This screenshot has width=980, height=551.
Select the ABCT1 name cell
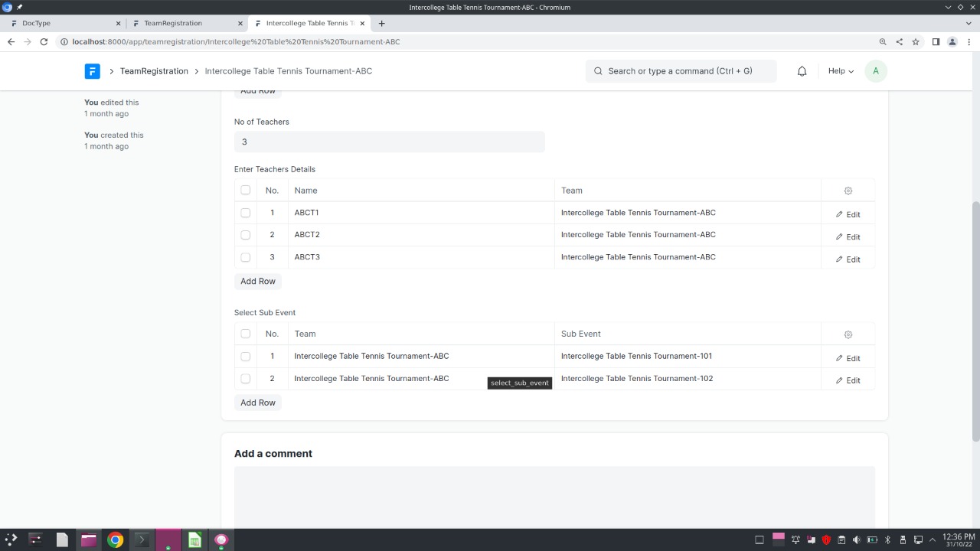[x=421, y=213]
